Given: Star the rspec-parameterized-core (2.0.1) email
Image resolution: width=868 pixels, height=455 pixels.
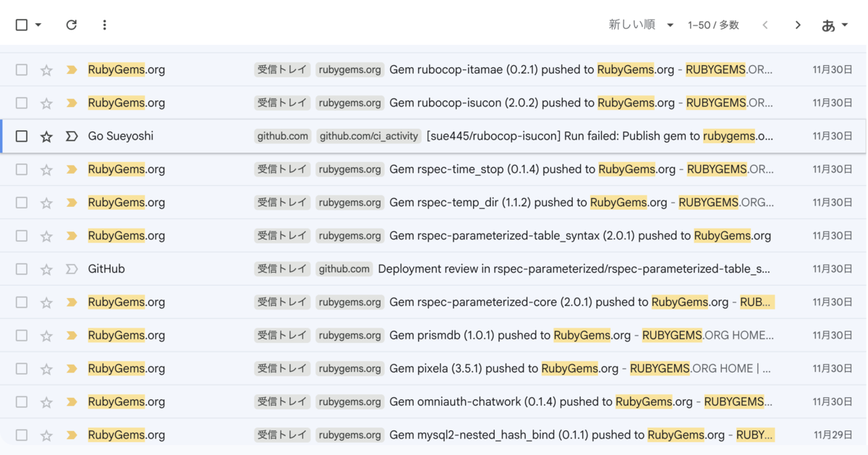Looking at the screenshot, I should 46,303.
